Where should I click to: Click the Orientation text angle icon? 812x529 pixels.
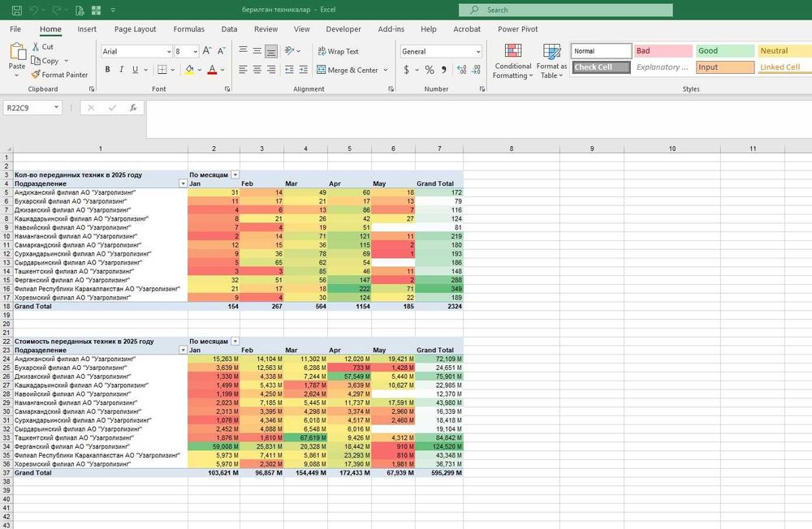290,50
